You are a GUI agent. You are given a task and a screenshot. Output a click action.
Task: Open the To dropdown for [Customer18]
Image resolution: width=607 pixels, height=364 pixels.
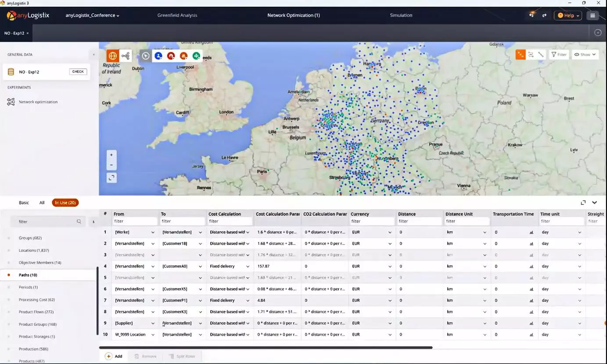pos(201,243)
